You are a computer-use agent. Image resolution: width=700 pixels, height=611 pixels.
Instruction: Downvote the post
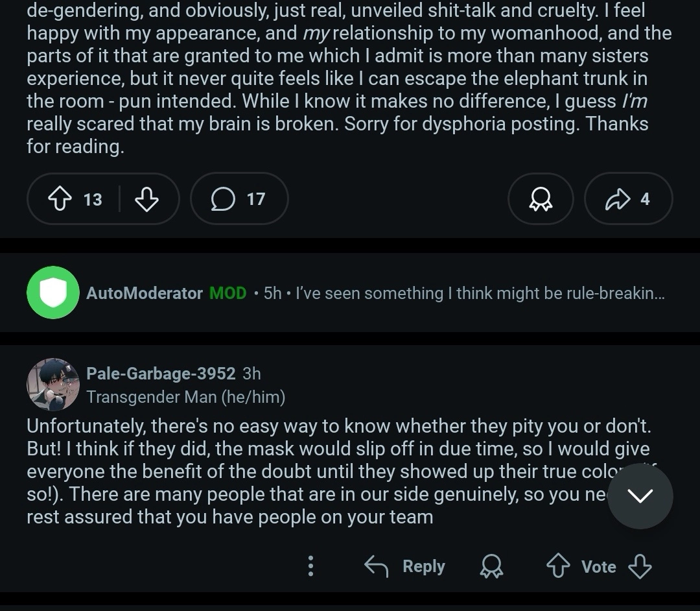(146, 199)
